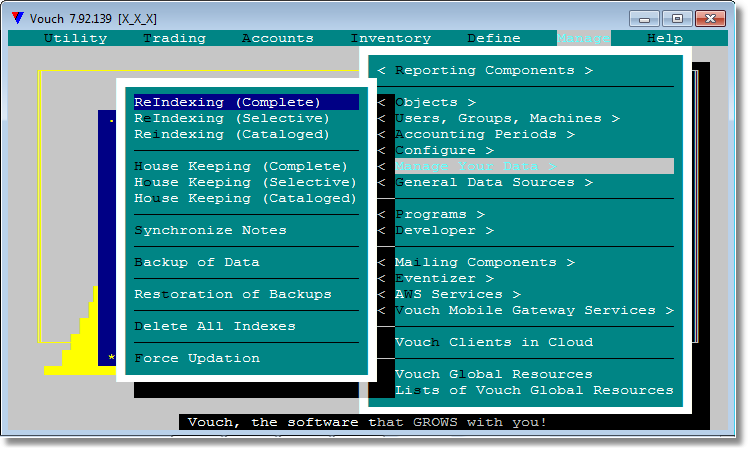
Task: Open the Inventory menu
Action: click(x=391, y=38)
